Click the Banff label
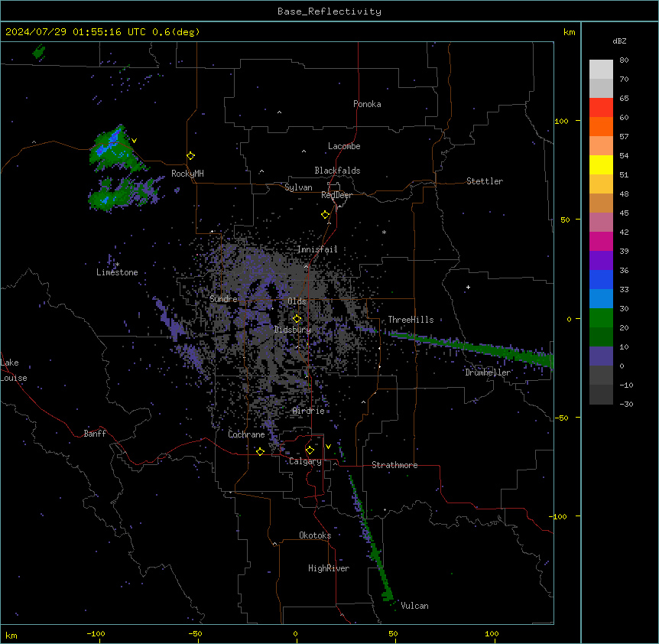Viewport: 659px width, 644px height. point(95,434)
